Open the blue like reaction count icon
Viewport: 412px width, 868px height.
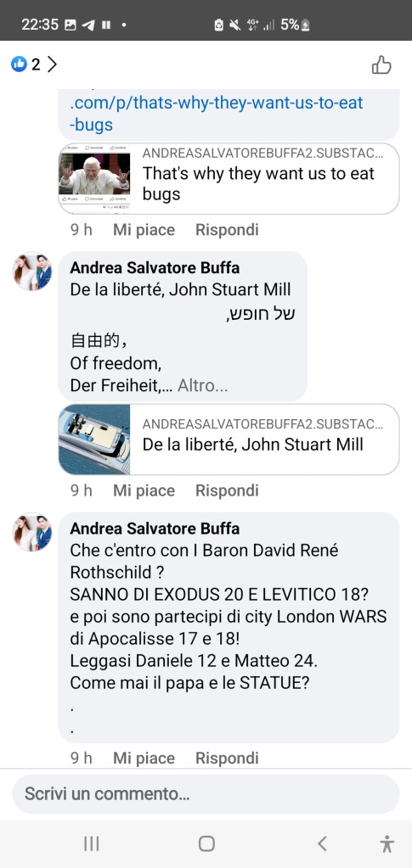19,64
